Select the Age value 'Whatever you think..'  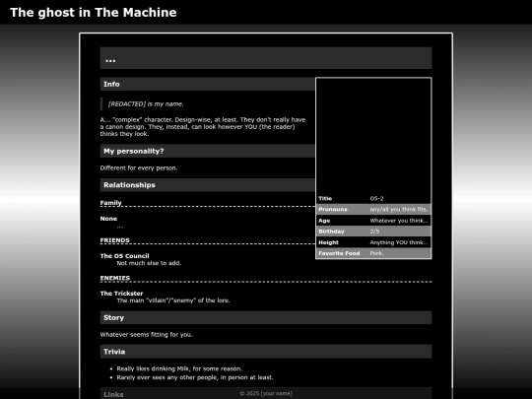tap(399, 221)
